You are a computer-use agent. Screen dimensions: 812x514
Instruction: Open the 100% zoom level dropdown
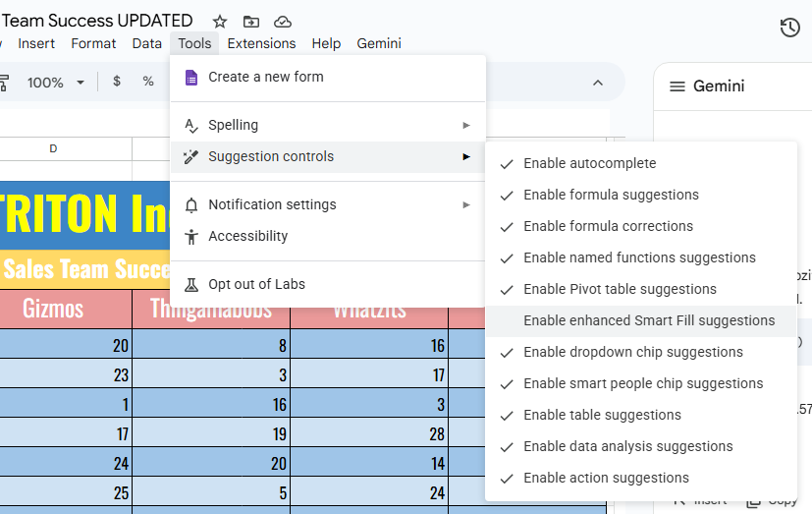[55, 83]
